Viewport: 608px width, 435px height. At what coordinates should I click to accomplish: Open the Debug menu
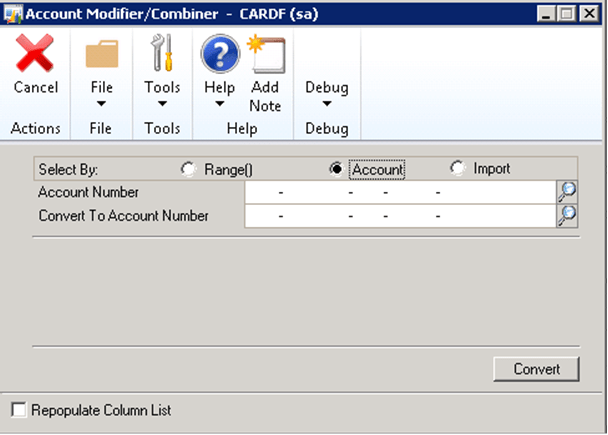coord(327,95)
